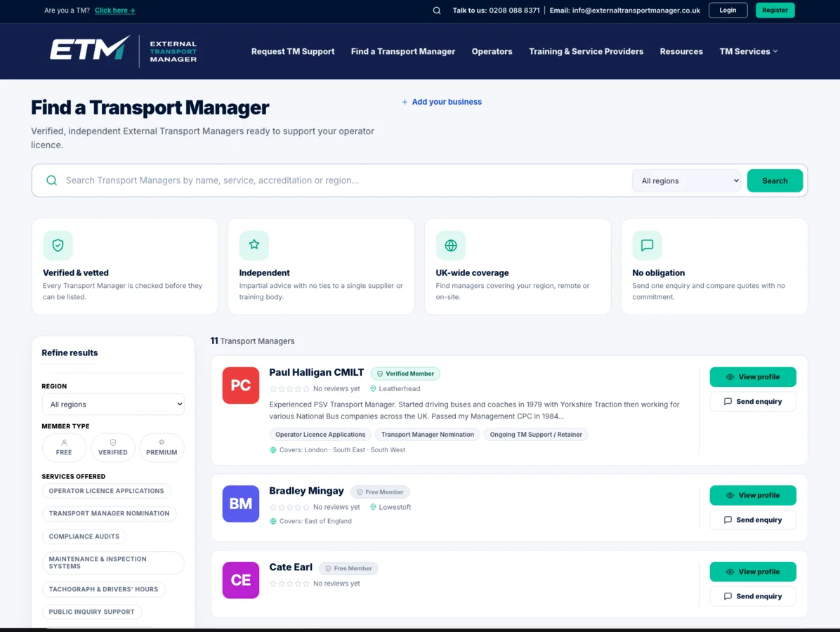View profile of Paul Halligan
This screenshot has width=840, height=632.
coord(753,377)
